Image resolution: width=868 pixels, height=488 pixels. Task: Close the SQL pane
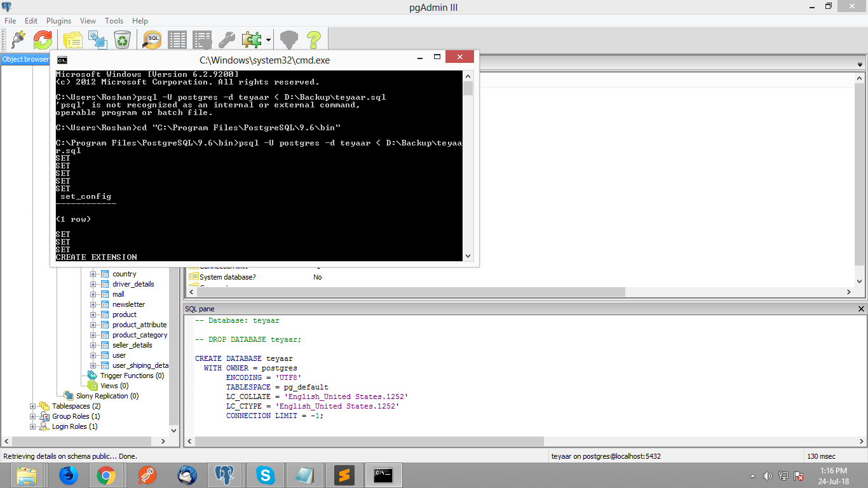pyautogui.click(x=861, y=309)
